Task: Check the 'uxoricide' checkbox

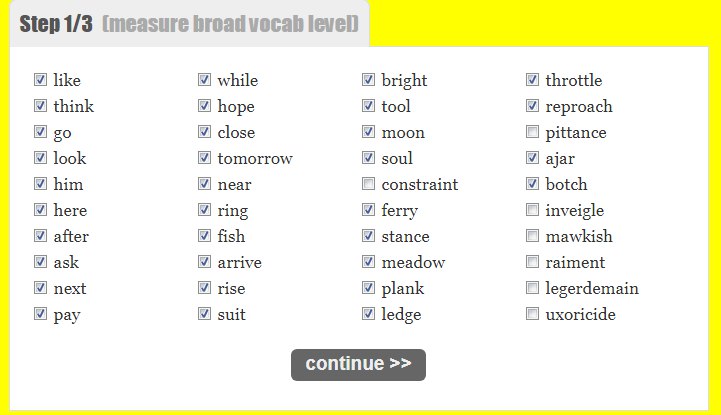Action: [x=533, y=314]
